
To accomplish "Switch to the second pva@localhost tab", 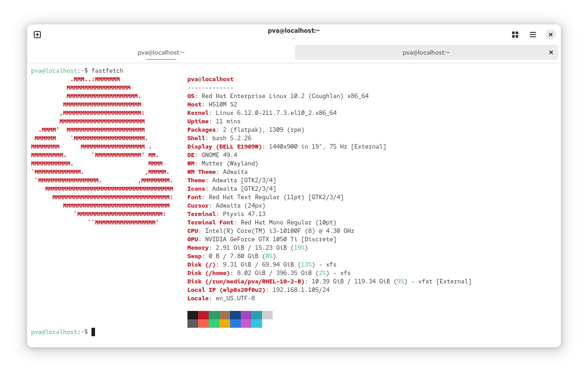I will (426, 52).
